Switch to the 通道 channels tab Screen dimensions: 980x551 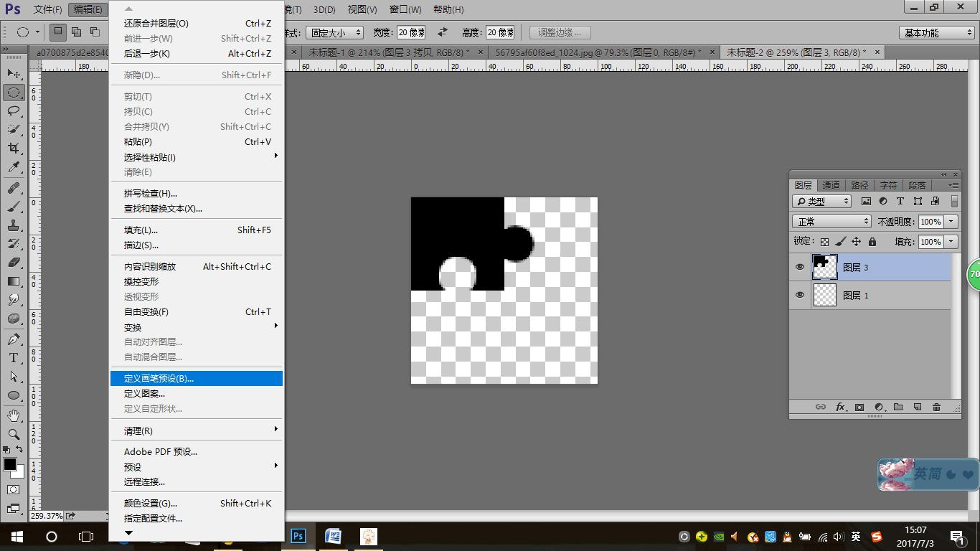click(x=831, y=185)
